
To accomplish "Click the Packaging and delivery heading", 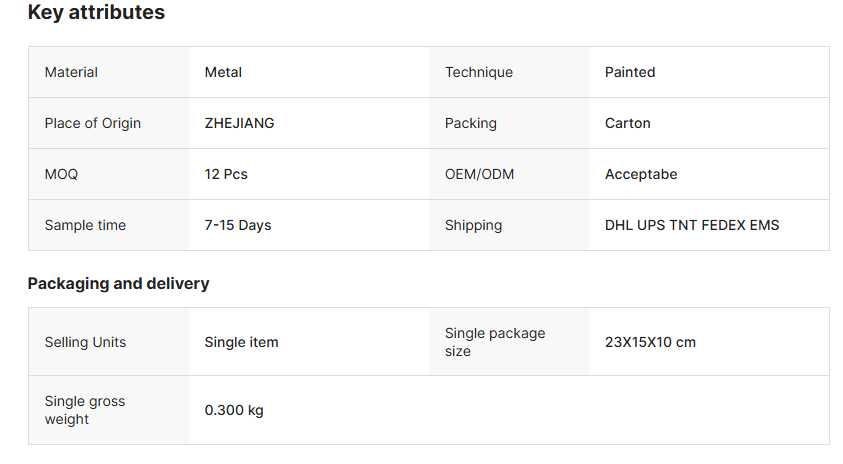I will tap(118, 283).
